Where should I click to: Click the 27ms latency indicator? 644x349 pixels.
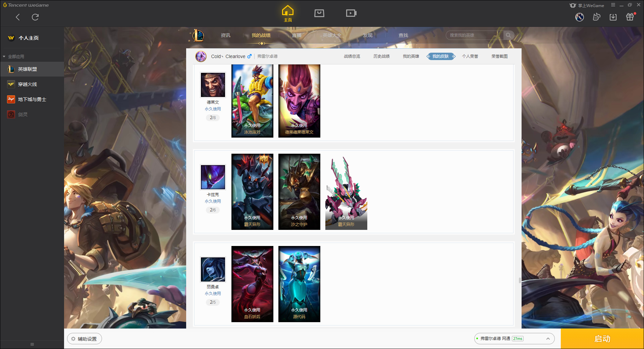click(x=518, y=339)
